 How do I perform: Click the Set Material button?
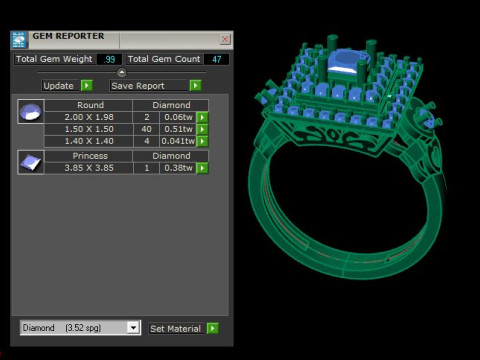coord(177,329)
